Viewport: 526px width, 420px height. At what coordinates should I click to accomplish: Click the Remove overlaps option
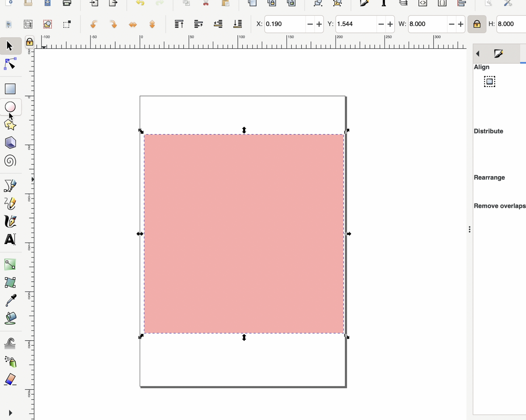[x=499, y=206]
